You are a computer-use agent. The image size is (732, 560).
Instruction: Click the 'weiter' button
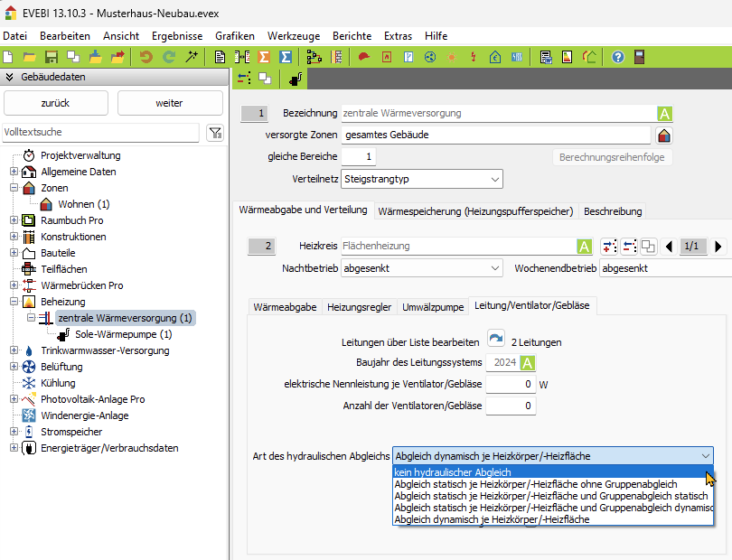(x=169, y=103)
